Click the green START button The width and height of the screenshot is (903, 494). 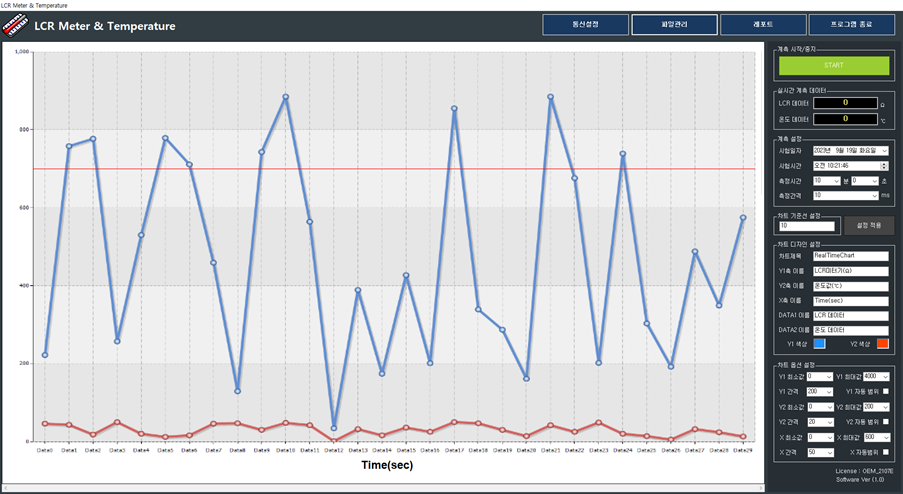click(833, 66)
